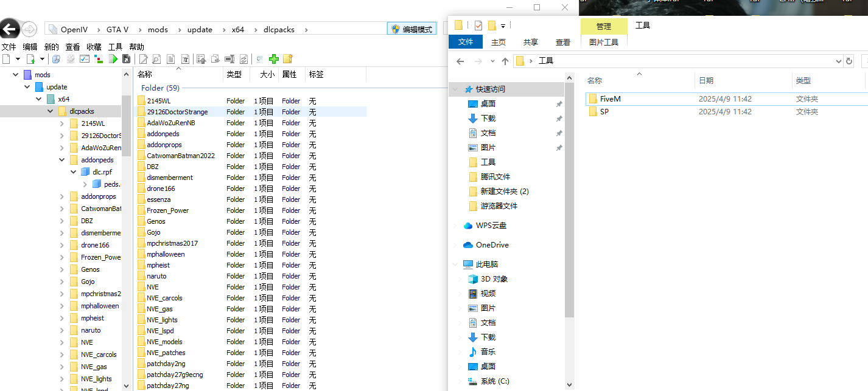
Task: Toggle 编辑模式 edit mode in OpenIV
Action: coord(412,29)
